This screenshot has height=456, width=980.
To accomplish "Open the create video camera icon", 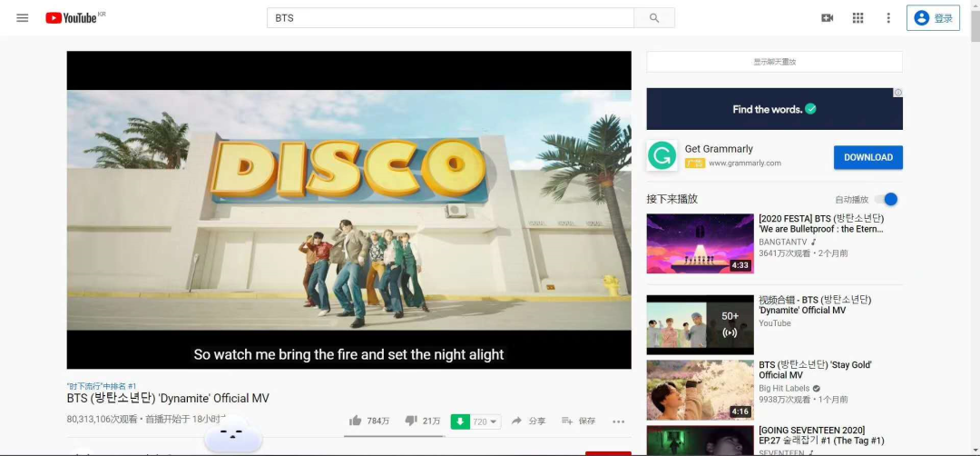I will pos(827,18).
